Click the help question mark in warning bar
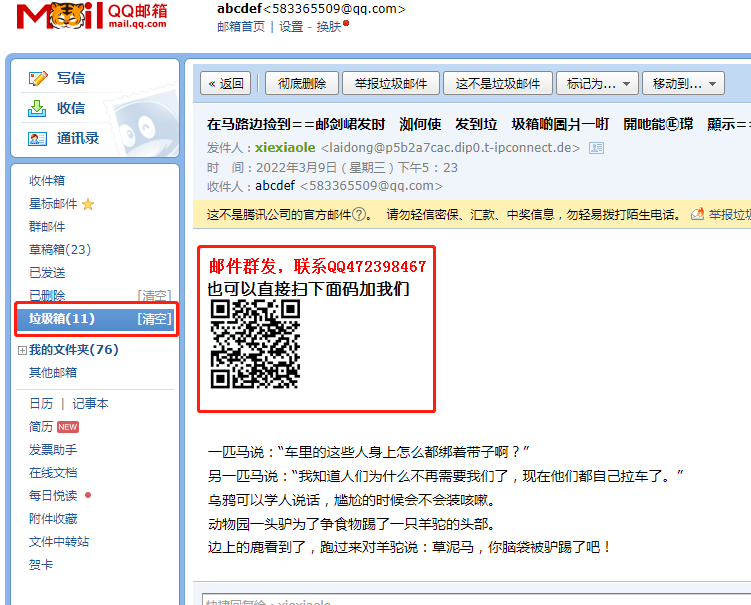The width and height of the screenshot is (751, 605). click(359, 214)
